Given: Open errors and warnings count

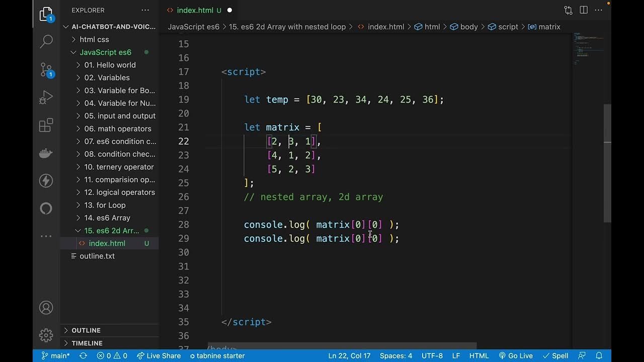Looking at the screenshot, I should [112, 355].
